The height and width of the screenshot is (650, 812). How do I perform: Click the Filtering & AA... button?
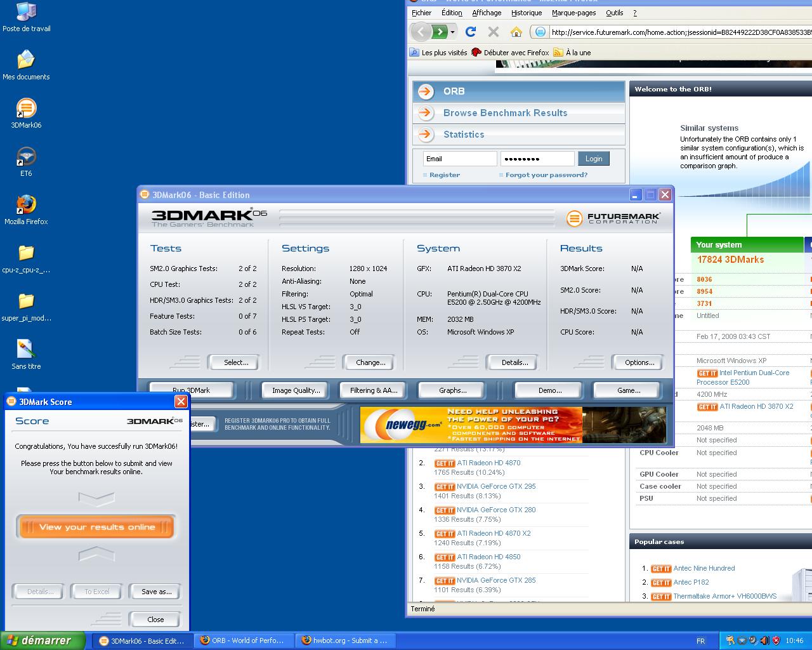click(x=374, y=390)
